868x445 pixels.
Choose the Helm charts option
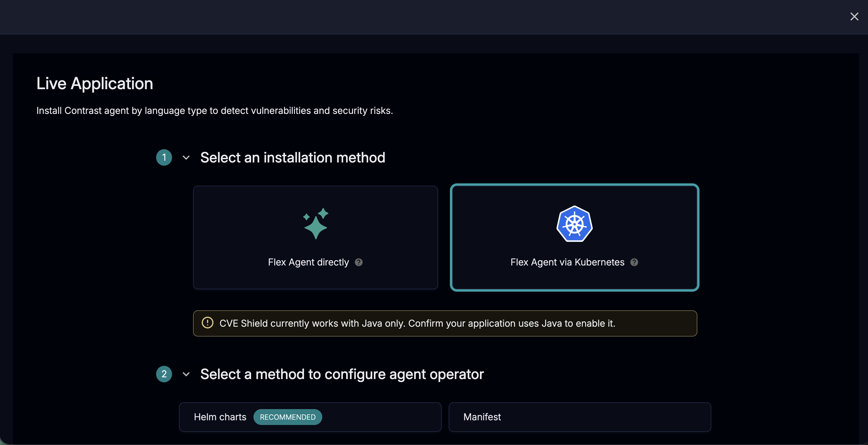tap(310, 417)
